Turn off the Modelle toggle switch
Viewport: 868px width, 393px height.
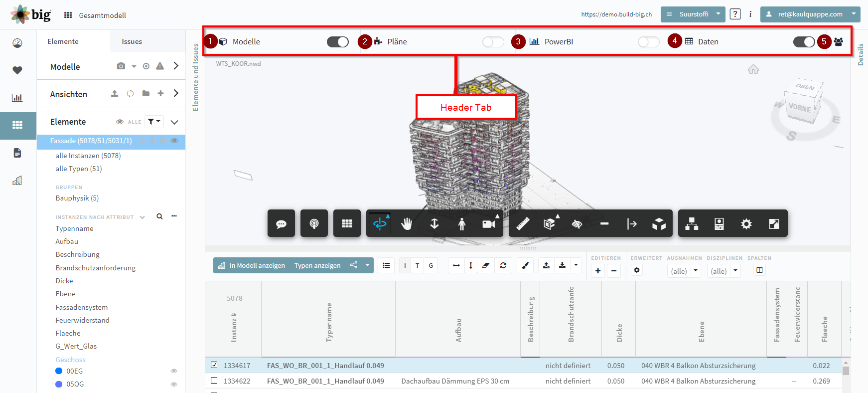click(337, 42)
